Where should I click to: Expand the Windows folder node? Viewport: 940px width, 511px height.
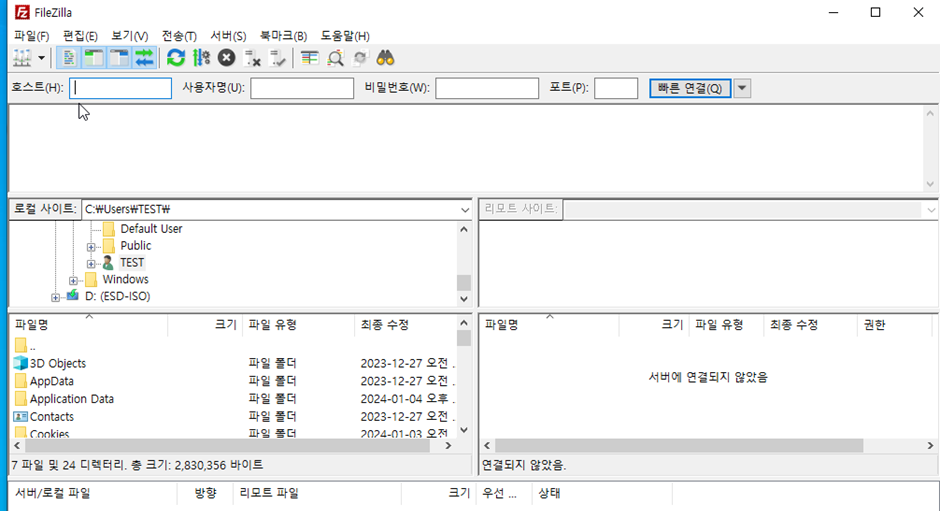(x=73, y=280)
